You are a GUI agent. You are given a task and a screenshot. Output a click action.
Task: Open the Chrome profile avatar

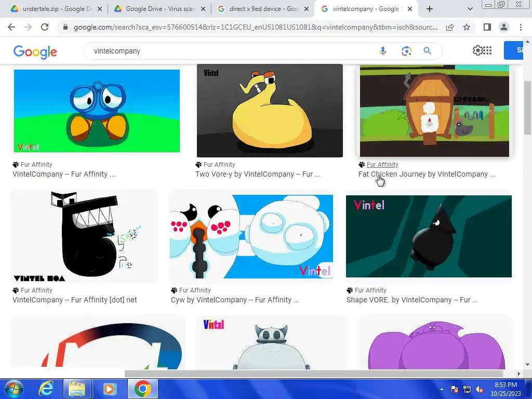(504, 27)
